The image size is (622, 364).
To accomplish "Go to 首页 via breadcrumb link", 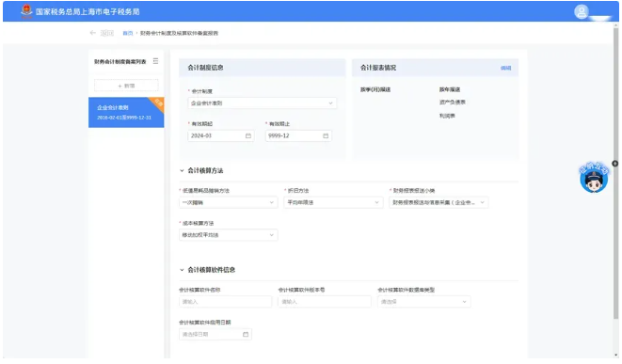I will (128, 33).
